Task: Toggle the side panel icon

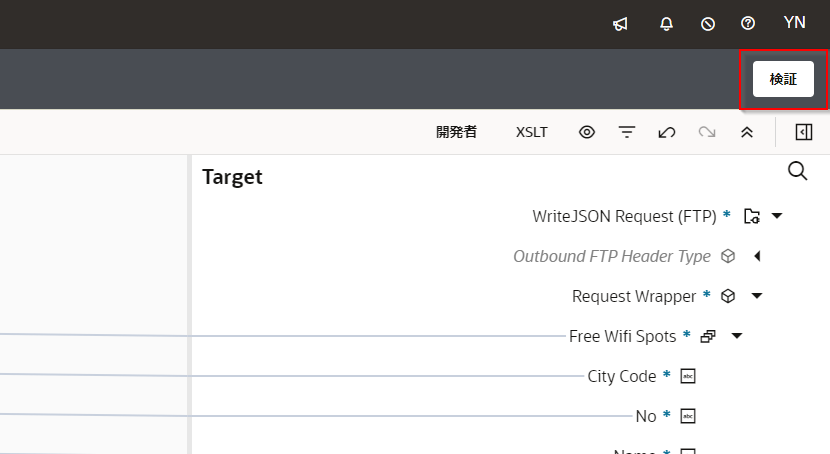Action: coord(804,132)
